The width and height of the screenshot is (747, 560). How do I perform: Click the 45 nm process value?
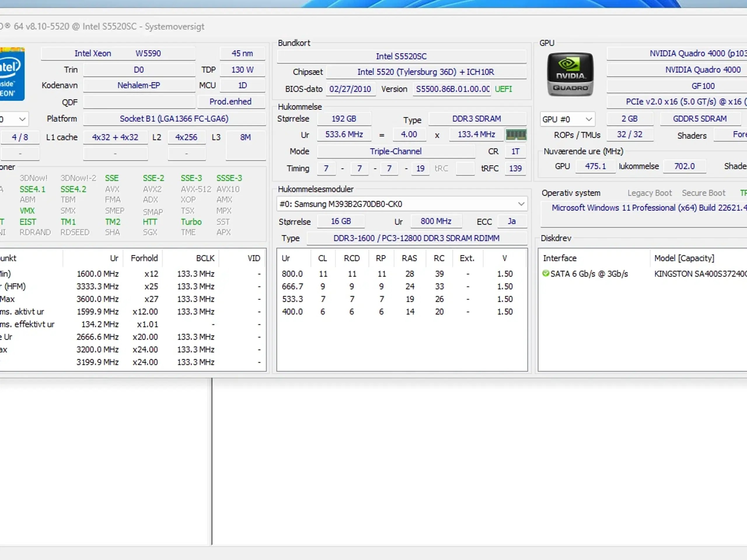(242, 53)
